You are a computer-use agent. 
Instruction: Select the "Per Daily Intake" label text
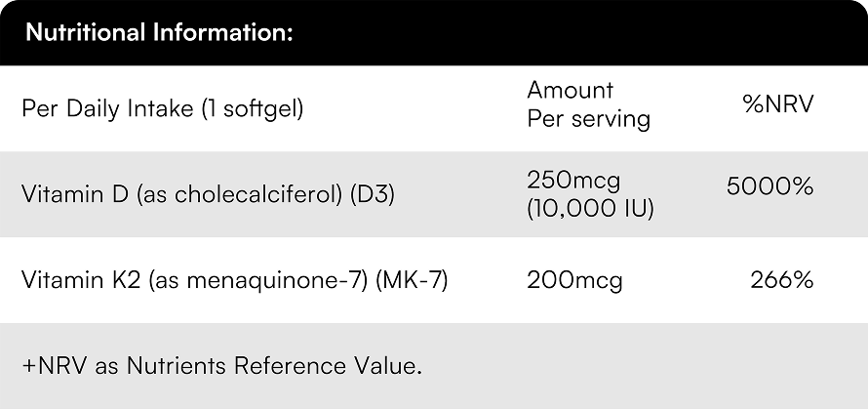click(107, 108)
